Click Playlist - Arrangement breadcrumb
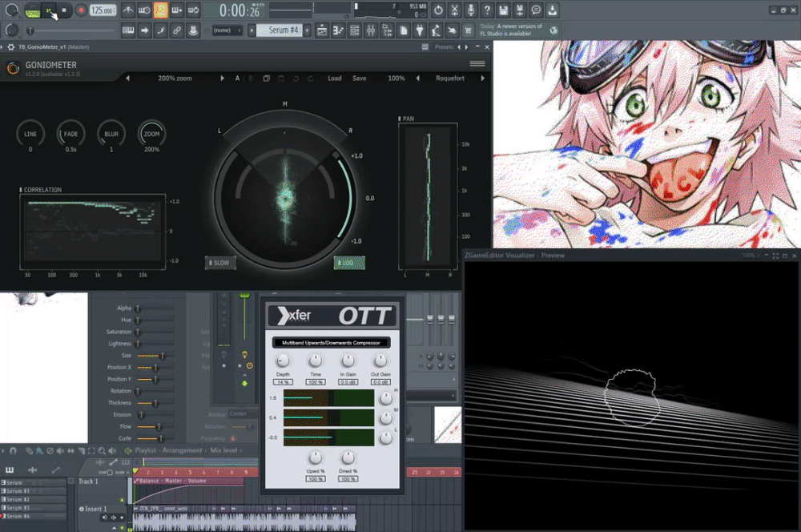801x532 pixels. [x=168, y=450]
